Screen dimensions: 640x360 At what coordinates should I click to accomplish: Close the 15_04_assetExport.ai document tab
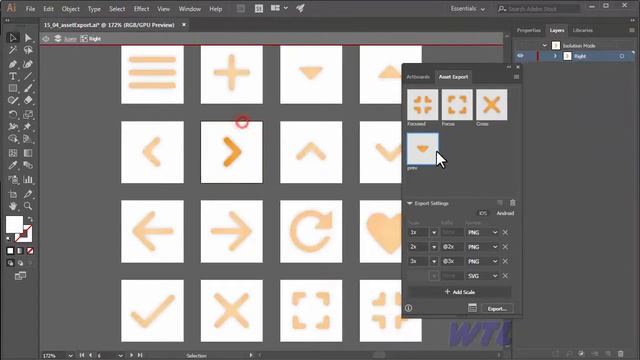[x=184, y=25]
